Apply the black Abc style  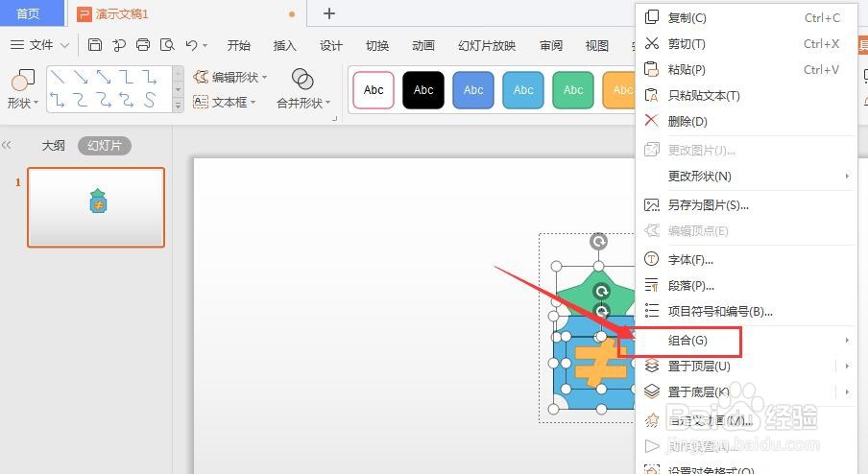(x=423, y=89)
